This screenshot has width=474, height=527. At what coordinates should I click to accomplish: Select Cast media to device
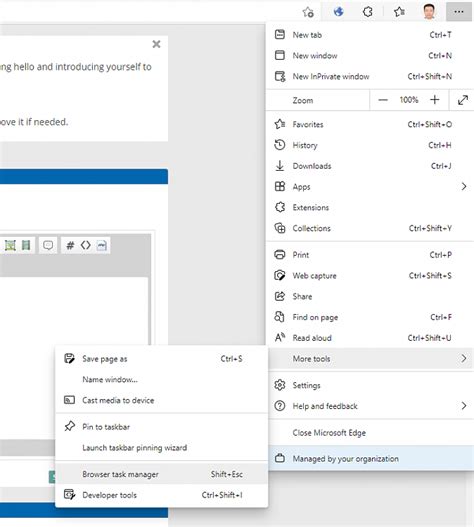pos(161,400)
